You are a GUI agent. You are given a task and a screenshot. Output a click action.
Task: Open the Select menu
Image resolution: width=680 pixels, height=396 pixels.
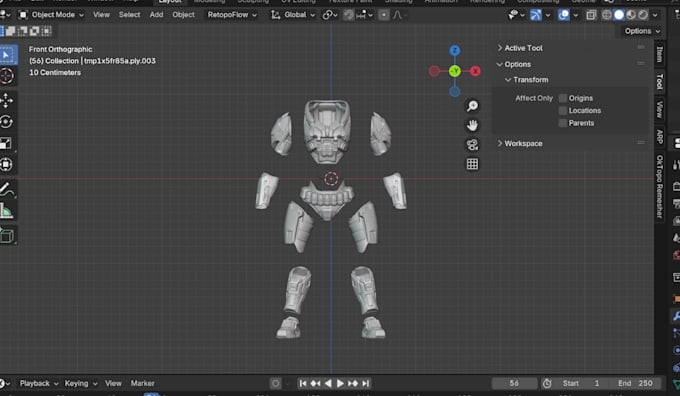click(x=129, y=15)
